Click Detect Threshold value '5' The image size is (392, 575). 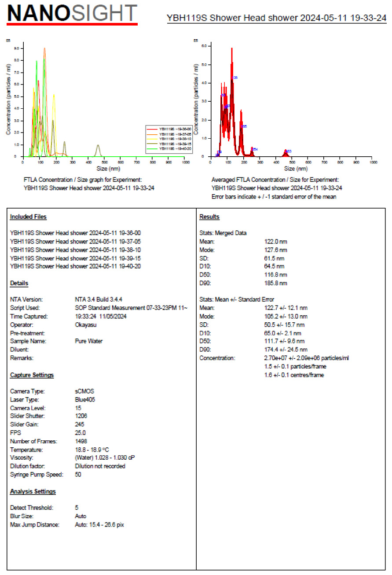click(x=77, y=508)
